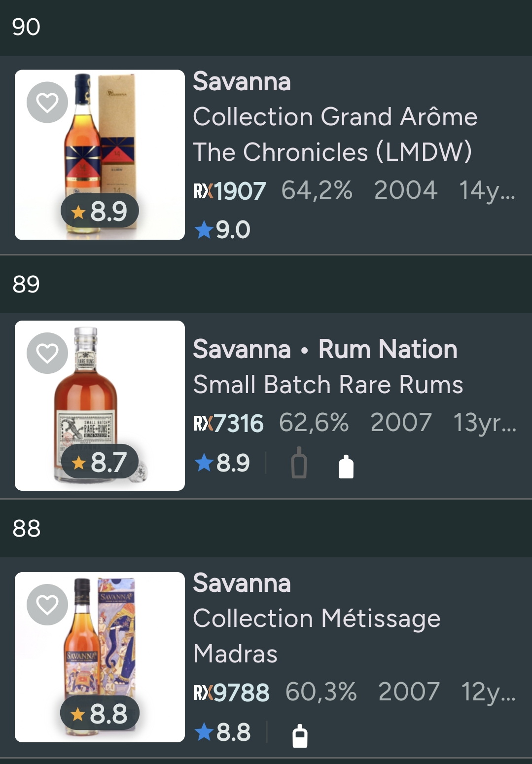The image size is (532, 764).
Task: Click the opened bottle icon on Madras
Action: 300,735
